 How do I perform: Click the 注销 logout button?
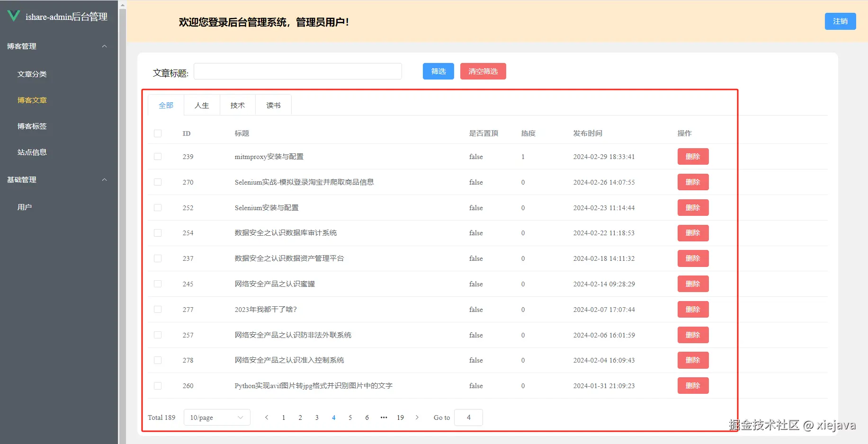point(840,21)
